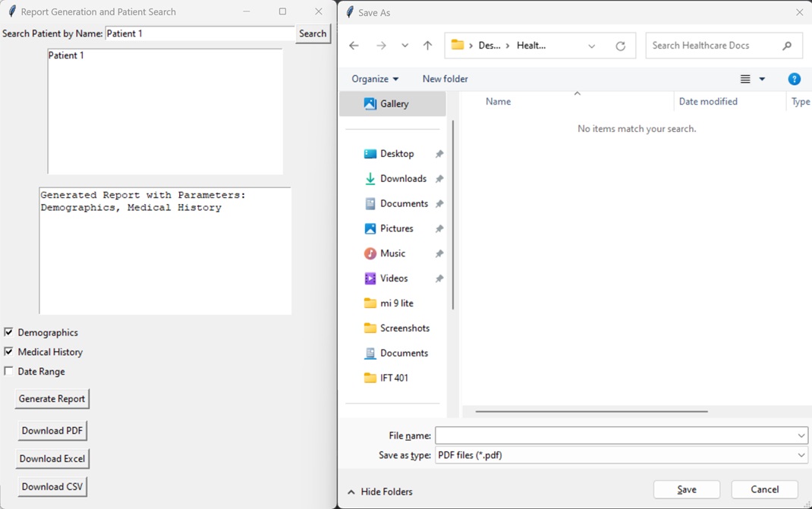Open Pictures in the navigation pane
The width and height of the screenshot is (812, 509).
(x=396, y=228)
